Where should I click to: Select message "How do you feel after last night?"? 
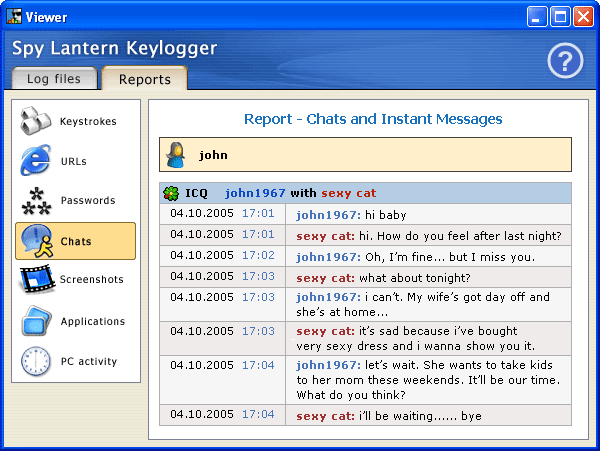point(469,236)
